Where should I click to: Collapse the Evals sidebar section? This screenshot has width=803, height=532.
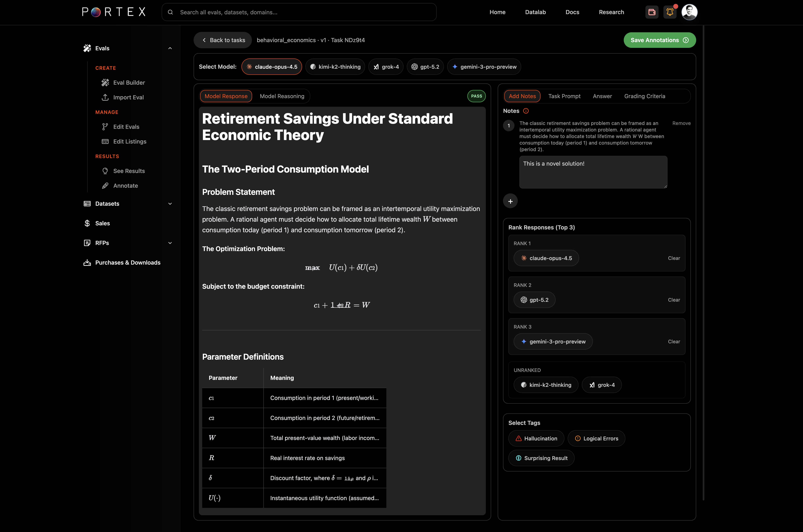tap(170, 48)
